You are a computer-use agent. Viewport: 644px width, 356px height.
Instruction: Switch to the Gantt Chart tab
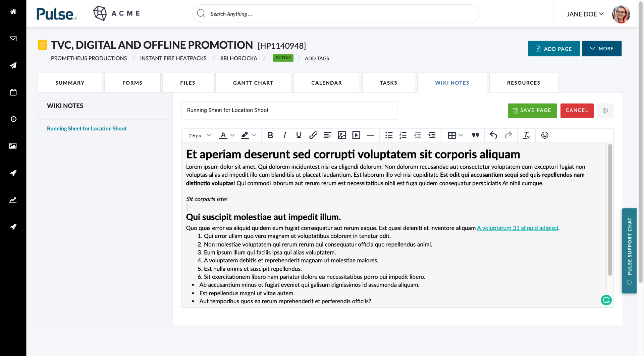tap(253, 83)
